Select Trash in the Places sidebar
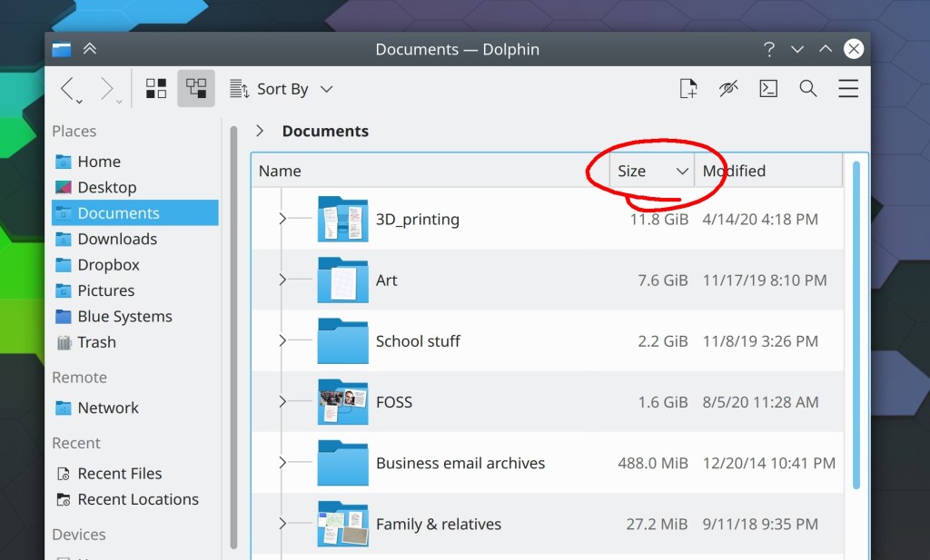The width and height of the screenshot is (930, 560). click(96, 342)
